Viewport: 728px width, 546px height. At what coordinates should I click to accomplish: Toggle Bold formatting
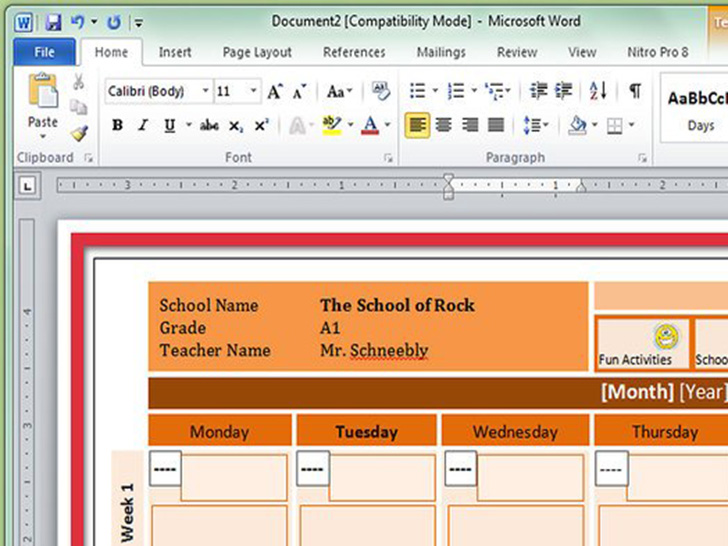click(x=117, y=125)
